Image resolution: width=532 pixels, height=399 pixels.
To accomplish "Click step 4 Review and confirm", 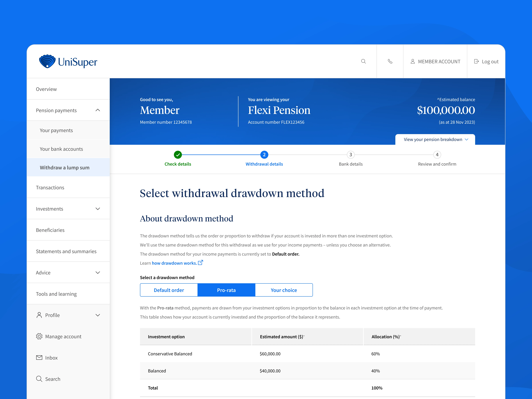I will 437,158.
